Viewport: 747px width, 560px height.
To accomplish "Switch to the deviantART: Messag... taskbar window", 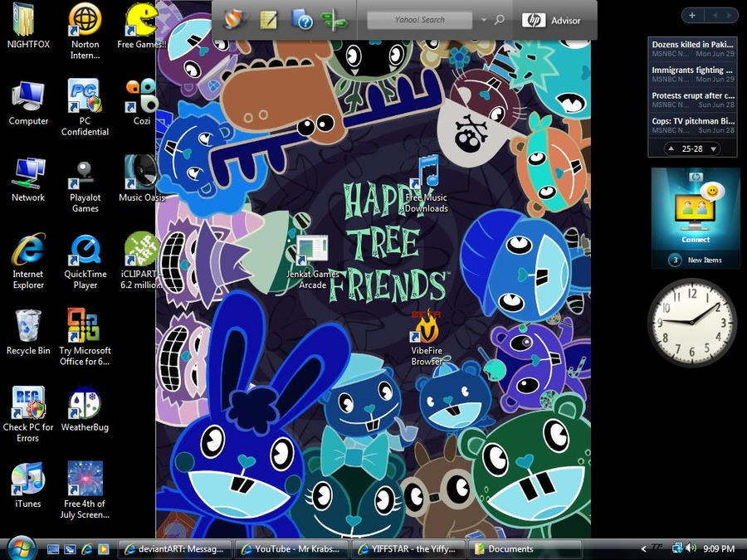I will (174, 549).
